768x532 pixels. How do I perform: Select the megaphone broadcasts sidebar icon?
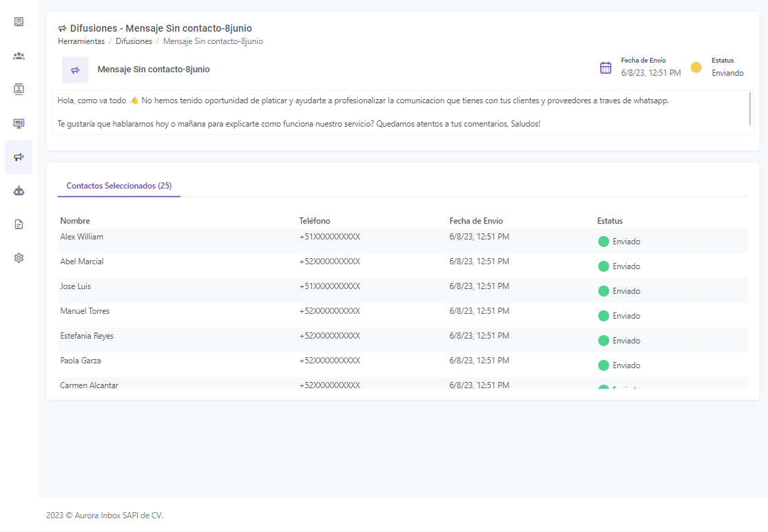[x=19, y=157]
